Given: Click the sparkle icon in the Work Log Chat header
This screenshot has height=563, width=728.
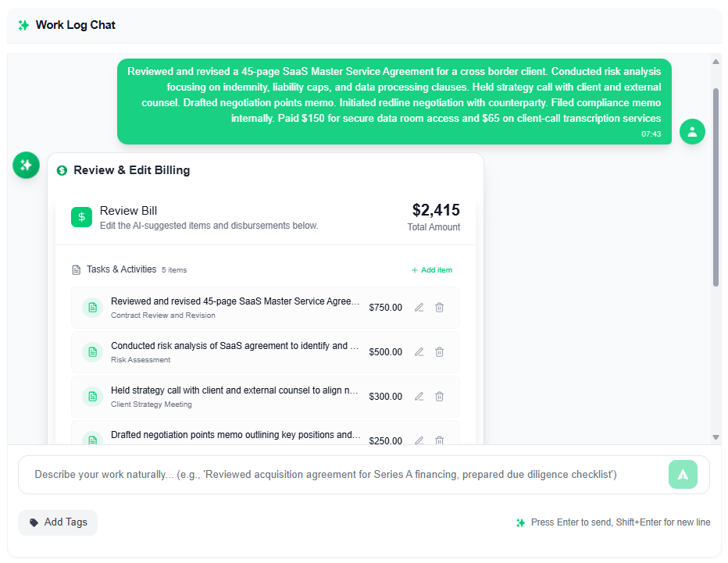Looking at the screenshot, I should [24, 24].
